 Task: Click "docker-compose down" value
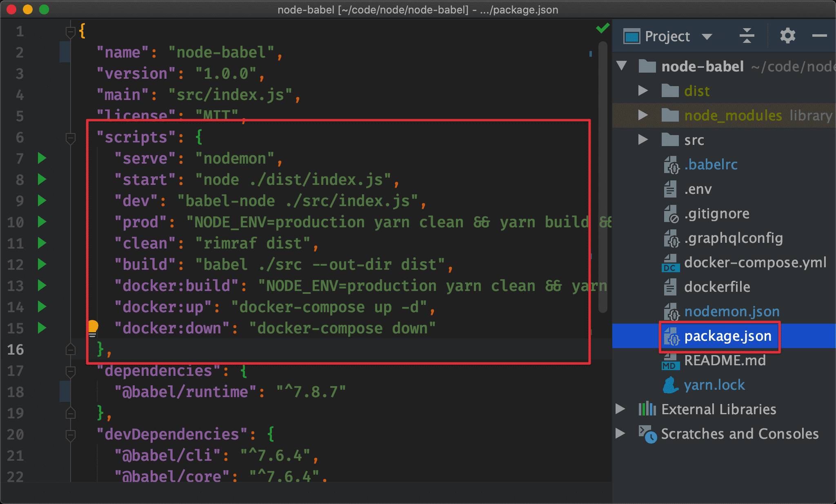click(x=342, y=328)
